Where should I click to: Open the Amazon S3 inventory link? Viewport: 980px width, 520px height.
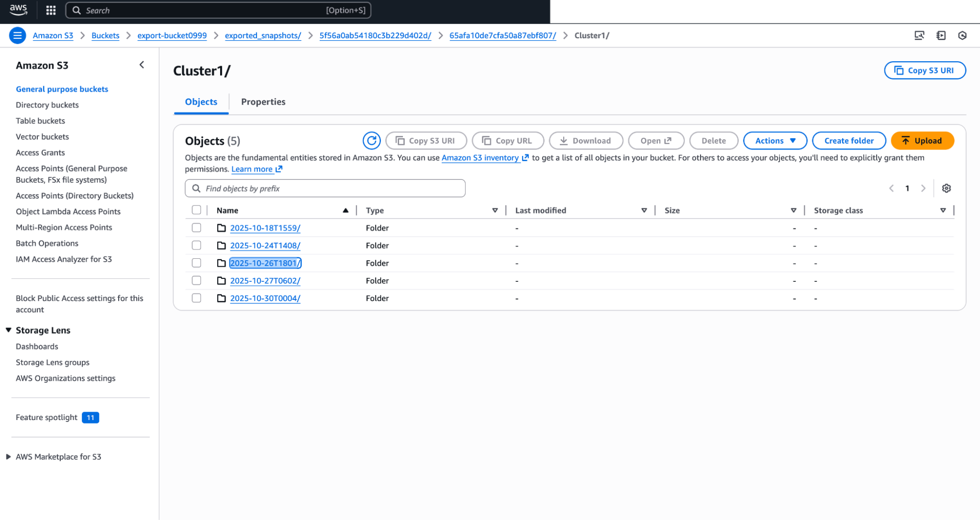point(485,158)
